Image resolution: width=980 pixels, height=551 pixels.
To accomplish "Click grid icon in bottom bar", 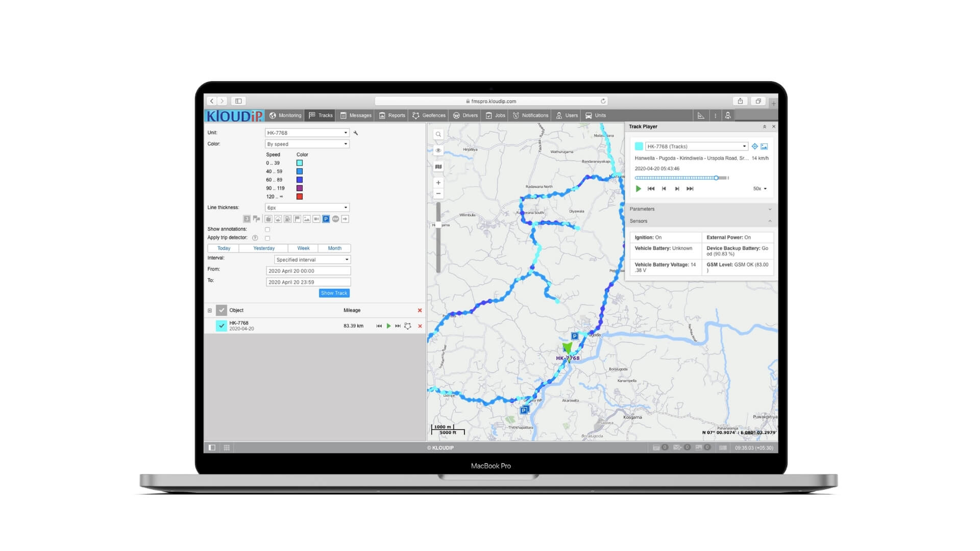I will [x=227, y=448].
